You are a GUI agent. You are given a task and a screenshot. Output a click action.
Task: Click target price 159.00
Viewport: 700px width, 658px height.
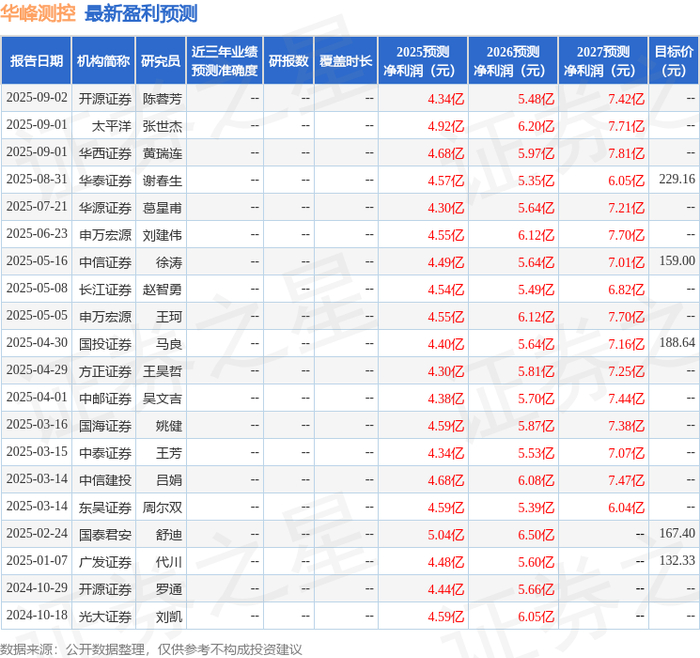677,261
